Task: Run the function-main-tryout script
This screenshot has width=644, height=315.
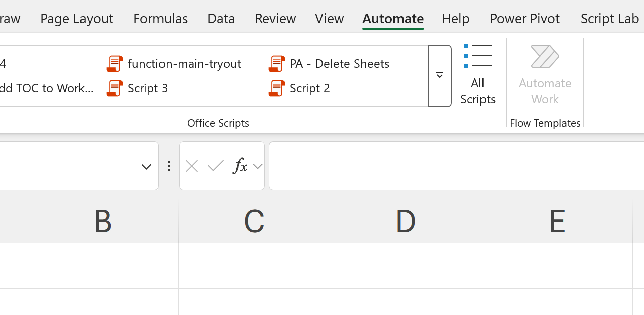Action: 184,64
